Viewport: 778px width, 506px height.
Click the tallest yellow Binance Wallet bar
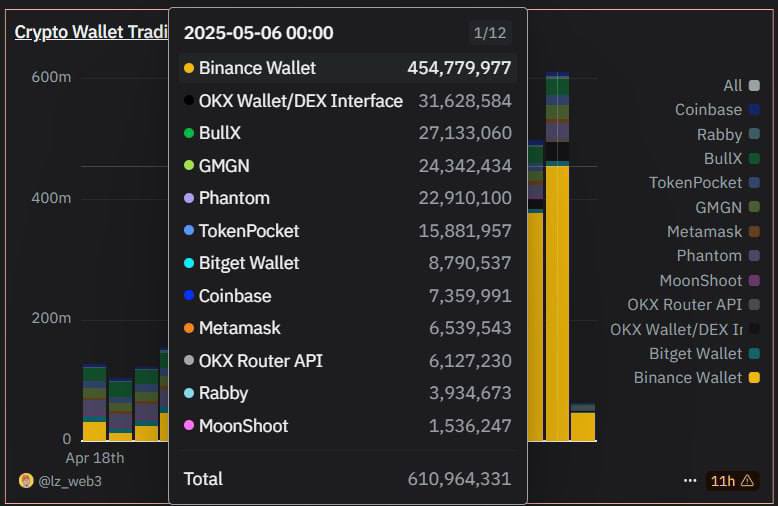coord(557,303)
